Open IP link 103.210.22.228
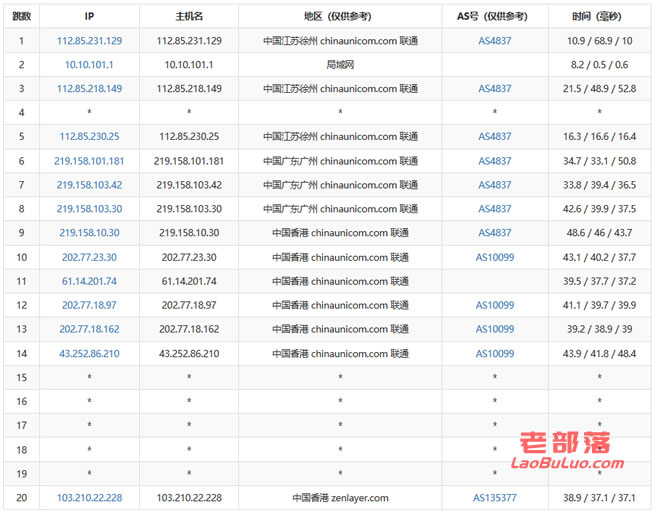 pyautogui.click(x=89, y=498)
